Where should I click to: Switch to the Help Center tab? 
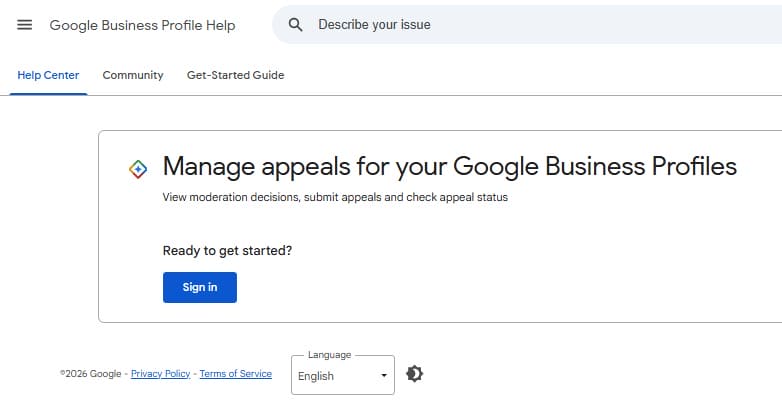[x=48, y=75]
